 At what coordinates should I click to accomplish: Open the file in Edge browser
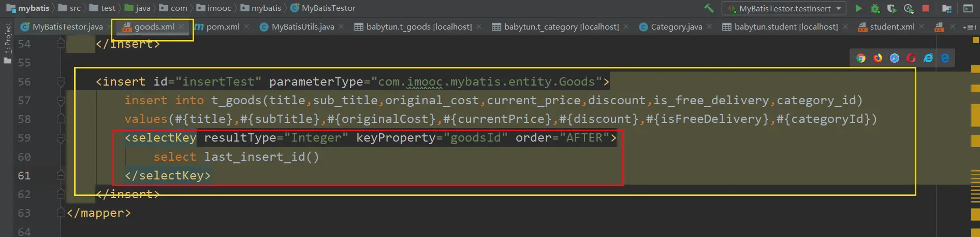coord(945,58)
